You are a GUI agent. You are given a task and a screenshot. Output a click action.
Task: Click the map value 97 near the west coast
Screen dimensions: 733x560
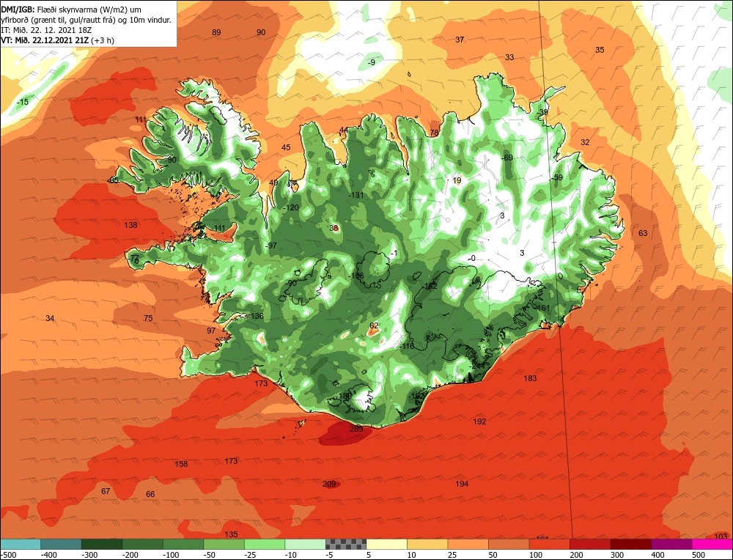(211, 331)
